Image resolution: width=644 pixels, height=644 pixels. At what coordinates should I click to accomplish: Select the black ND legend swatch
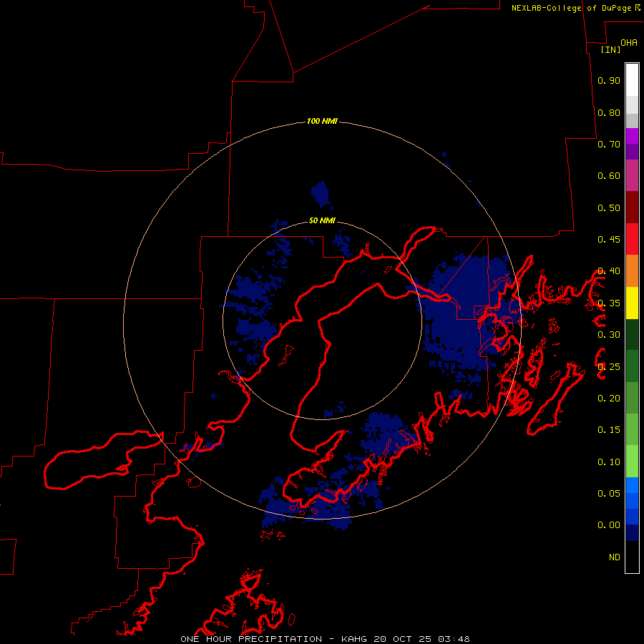632,557
